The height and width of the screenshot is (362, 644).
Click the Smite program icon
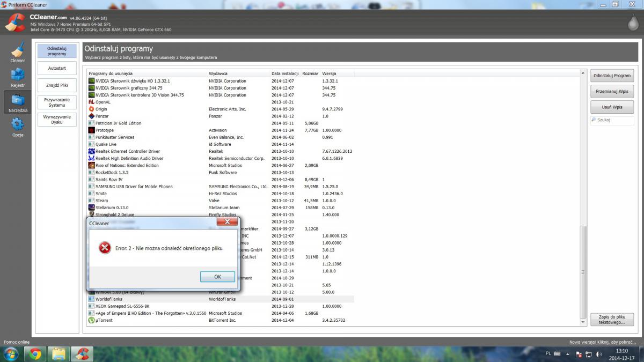click(91, 194)
